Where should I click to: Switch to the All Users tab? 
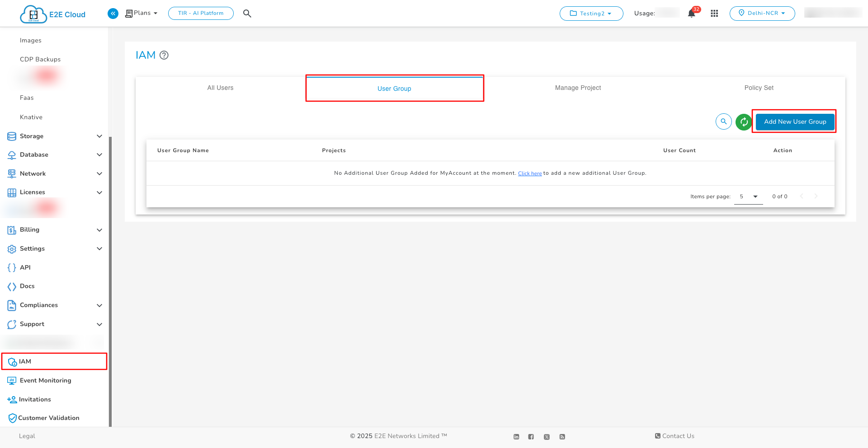pos(220,88)
